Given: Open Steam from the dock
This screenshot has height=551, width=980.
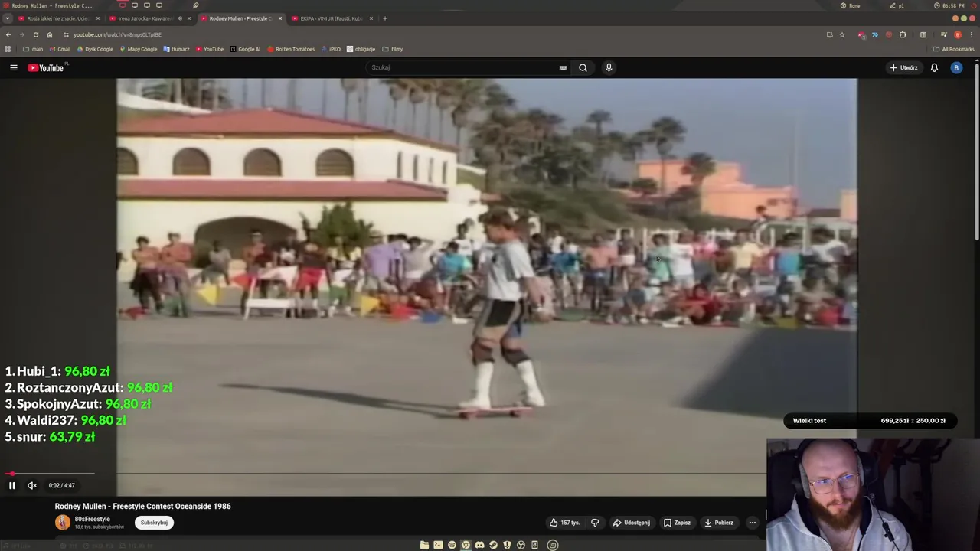Looking at the screenshot, I should pos(493,545).
